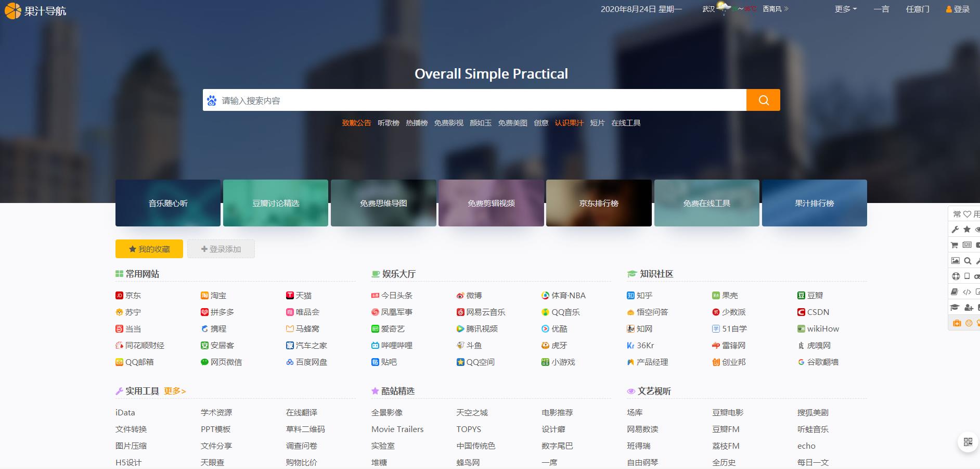
Task: Click the shopping cart icon in the side panel
Action: [955, 245]
